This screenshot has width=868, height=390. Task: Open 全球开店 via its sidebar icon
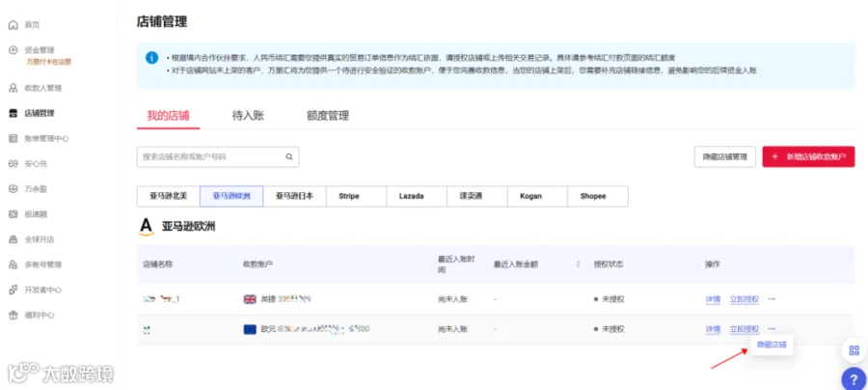[14, 239]
